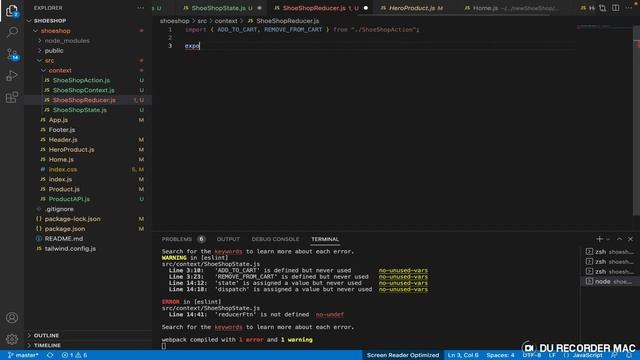
Task: Open the Search view in activity bar
Action: pyautogui.click(x=12, y=32)
